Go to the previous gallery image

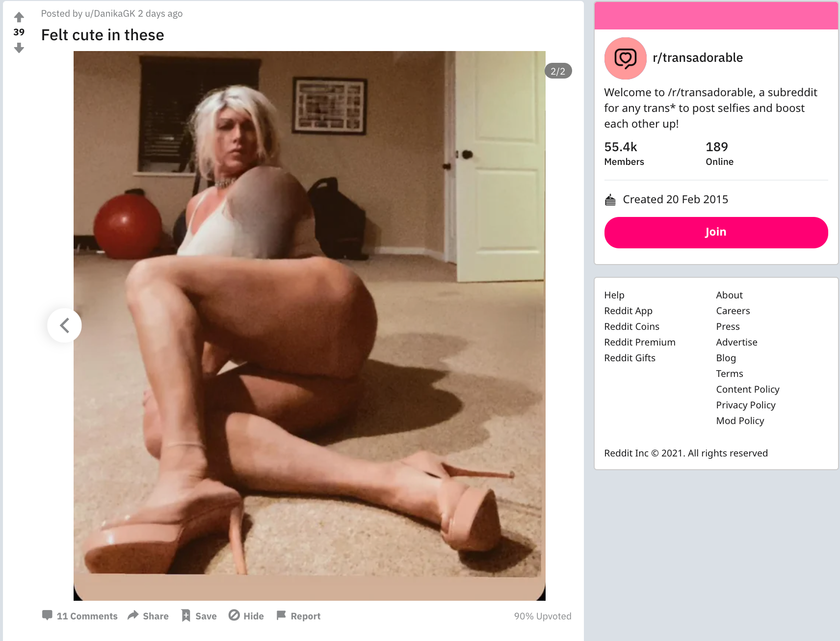[64, 325]
